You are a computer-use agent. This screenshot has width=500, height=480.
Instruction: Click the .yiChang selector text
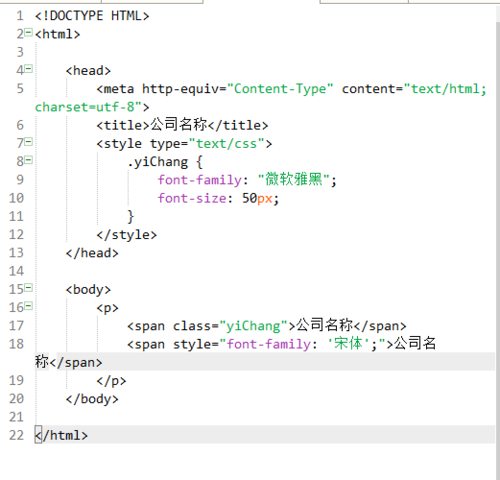(x=158, y=162)
